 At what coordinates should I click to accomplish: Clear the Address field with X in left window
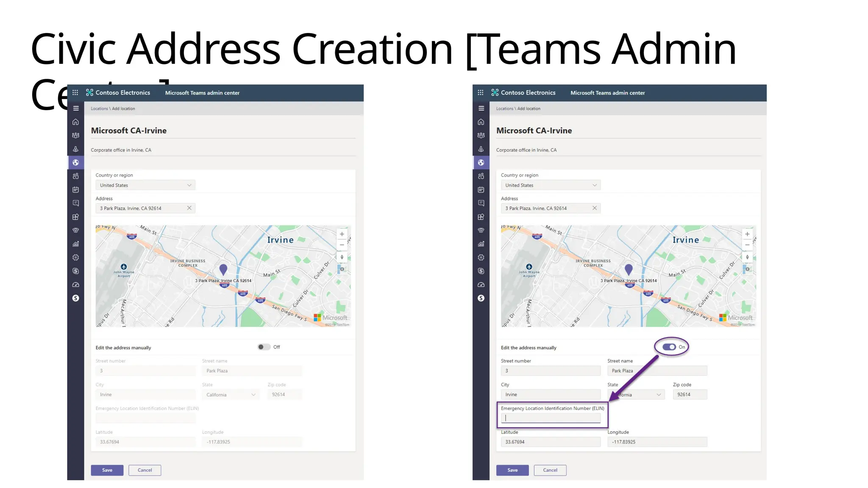pyautogui.click(x=189, y=208)
